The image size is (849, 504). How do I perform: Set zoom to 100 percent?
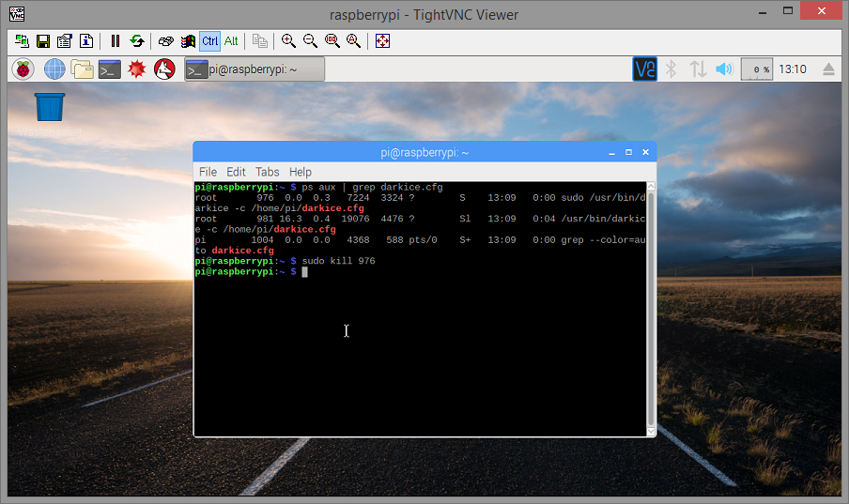tap(332, 41)
